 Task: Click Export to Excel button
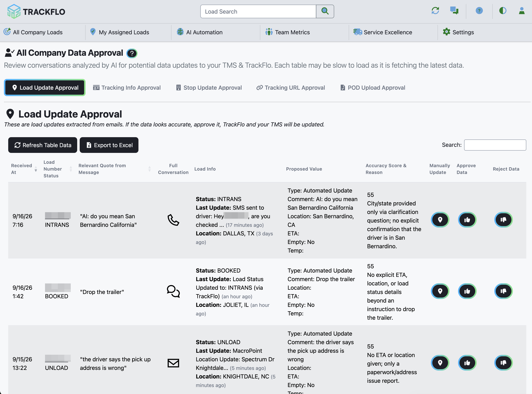click(109, 145)
